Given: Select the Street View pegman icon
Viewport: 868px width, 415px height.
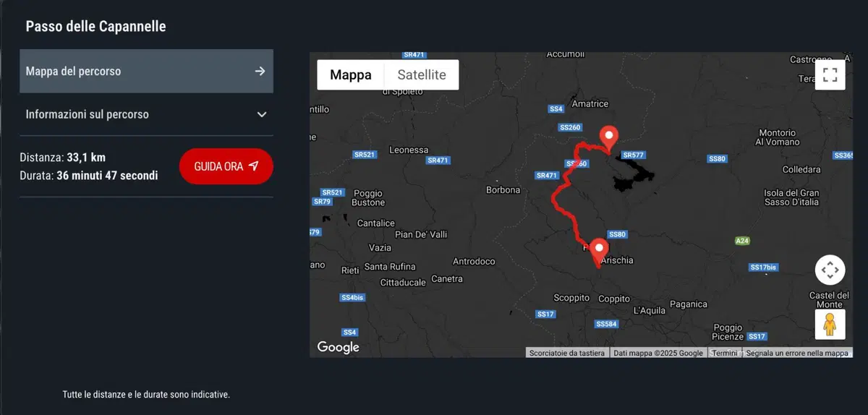Looking at the screenshot, I should [830, 324].
